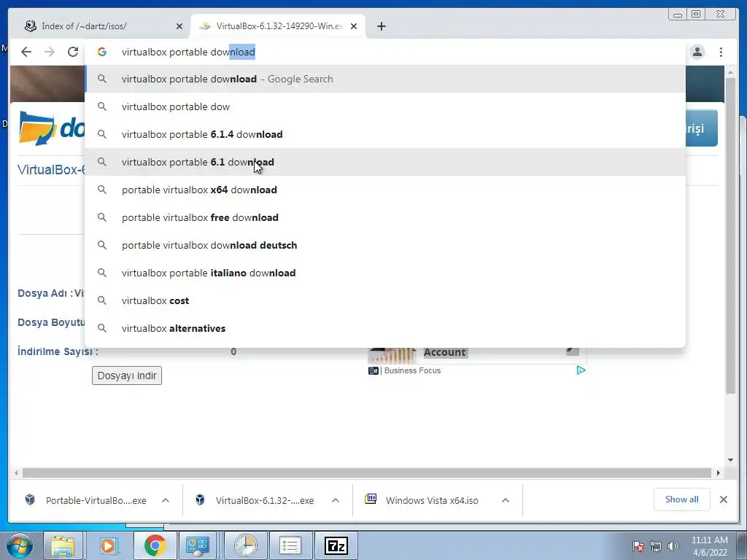
Task: Click horizontal scrollbar right arrow
Action: [718, 472]
